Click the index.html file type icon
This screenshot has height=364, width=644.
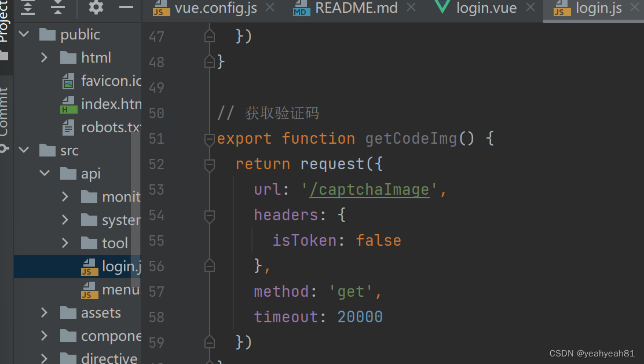68,105
